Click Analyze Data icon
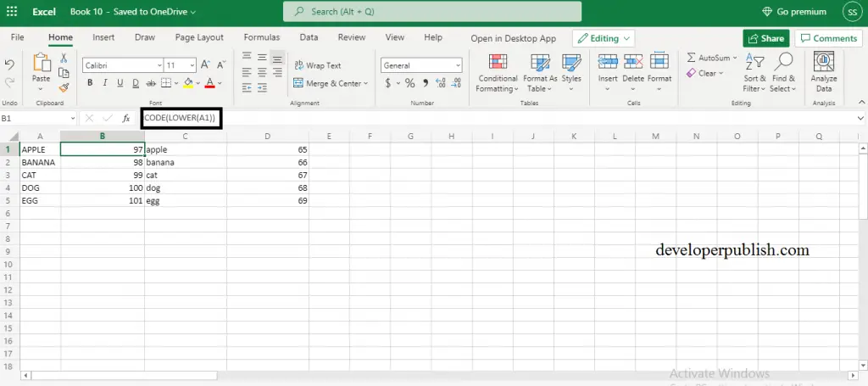Screen dimensions: 868x386 [x=824, y=62]
